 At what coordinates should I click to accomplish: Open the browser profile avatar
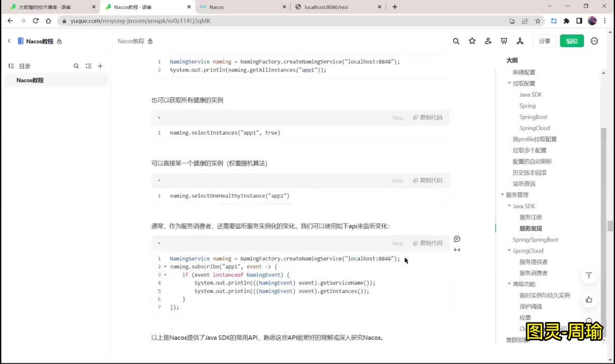[x=592, y=21]
